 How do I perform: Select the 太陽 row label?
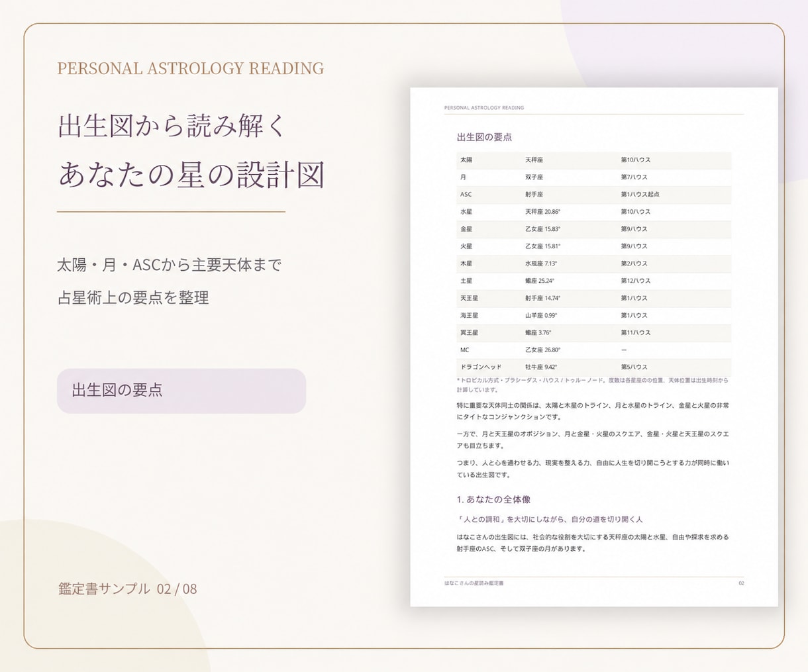click(x=466, y=160)
